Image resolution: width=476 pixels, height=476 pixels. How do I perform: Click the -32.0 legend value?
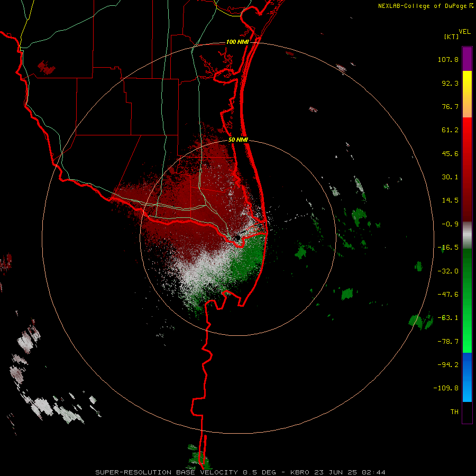[x=448, y=271]
